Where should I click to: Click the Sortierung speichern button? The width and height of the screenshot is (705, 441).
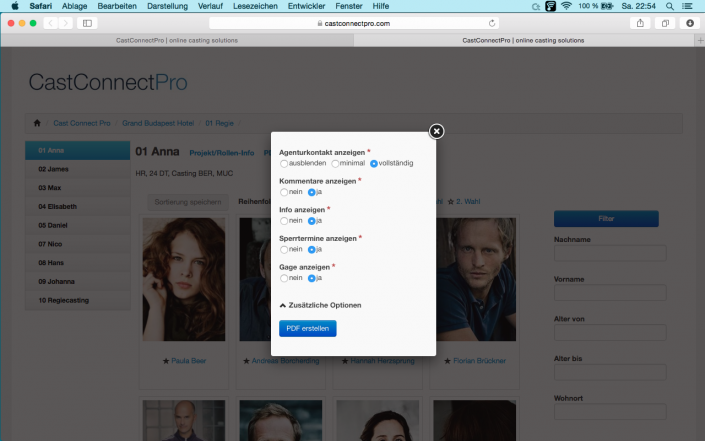(x=188, y=202)
